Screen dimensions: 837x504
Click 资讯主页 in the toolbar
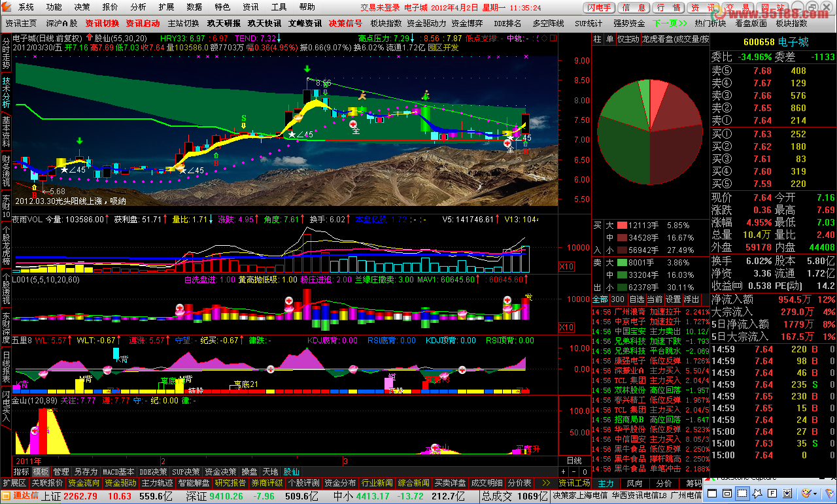pos(21,24)
